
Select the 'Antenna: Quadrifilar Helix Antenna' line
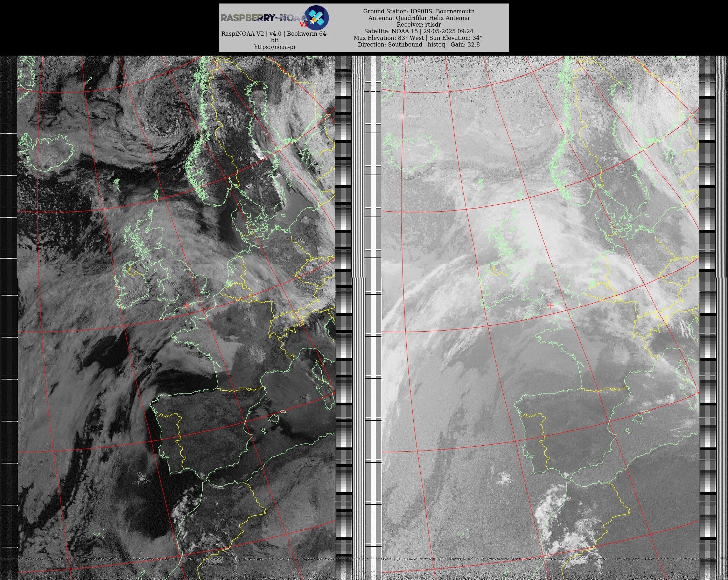click(x=419, y=18)
